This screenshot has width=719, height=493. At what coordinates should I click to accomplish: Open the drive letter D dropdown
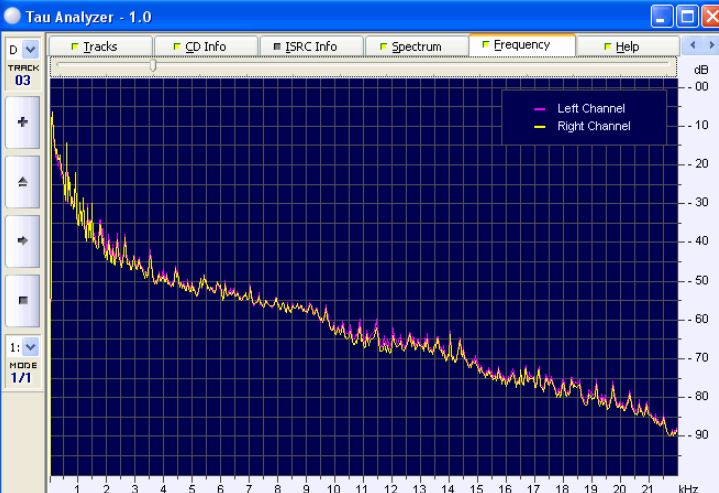[30, 49]
